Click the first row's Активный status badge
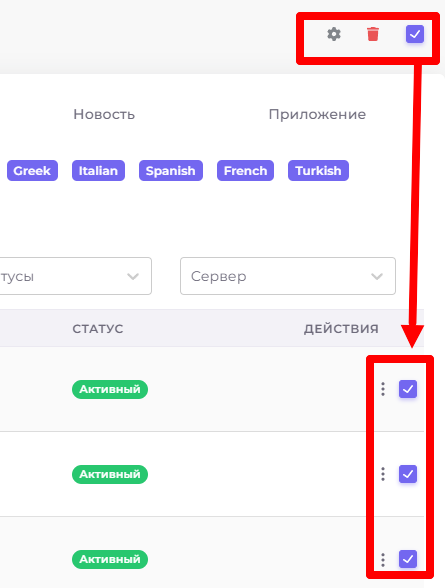Image resolution: width=445 pixels, height=588 pixels. [x=110, y=389]
